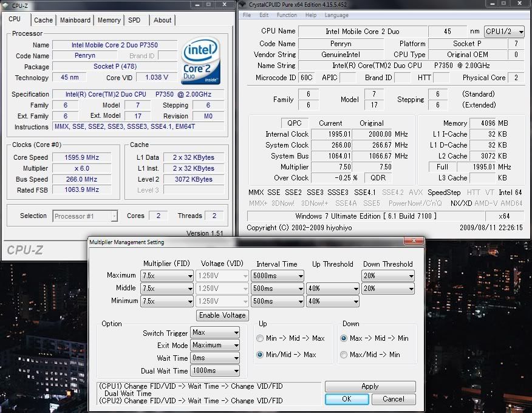The height and width of the screenshot is (413, 532).
Task: Click "Windows 7 Ultimate Edition [ 6.1 Build 7100 ]"
Action: pos(366,216)
